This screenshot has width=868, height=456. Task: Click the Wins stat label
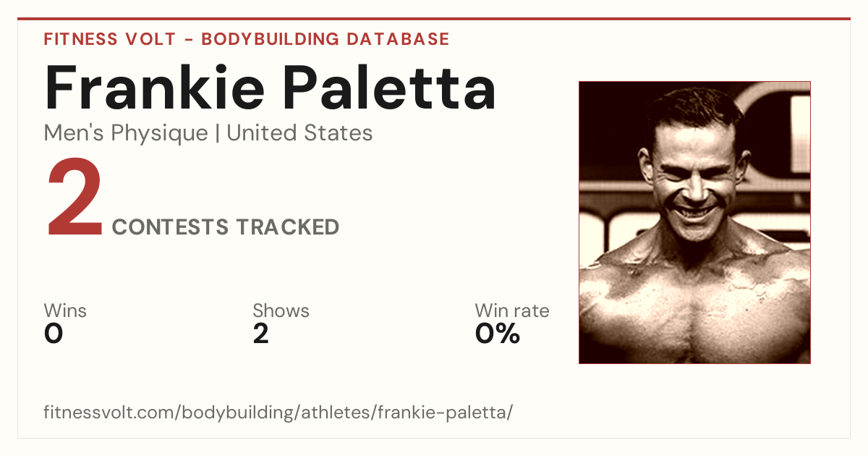click(x=65, y=311)
